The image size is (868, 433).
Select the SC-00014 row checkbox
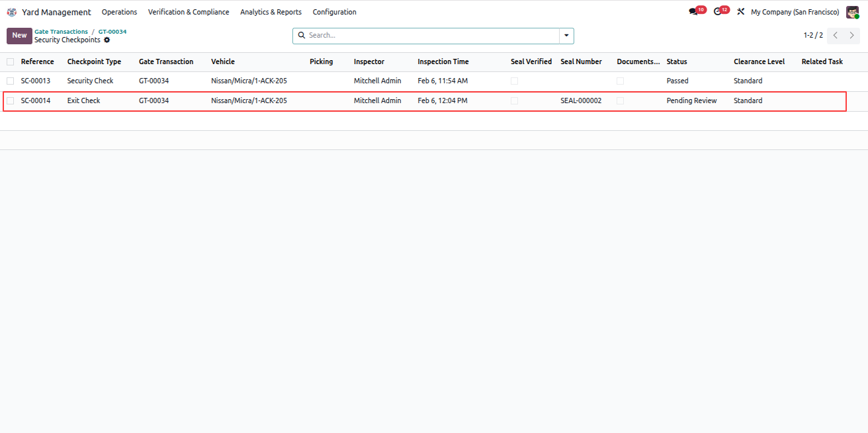[10, 100]
